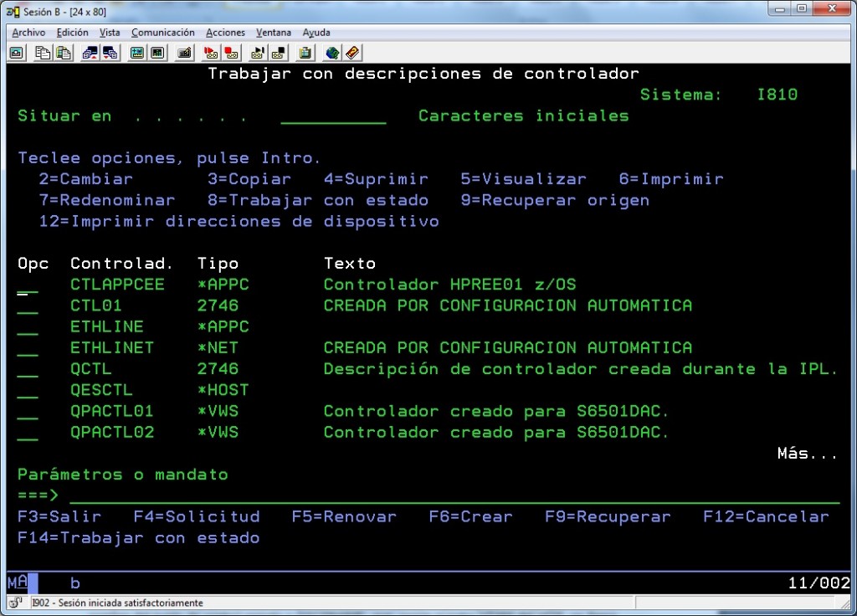Open the Ayuda menu
Screen dimensions: 857x616
coord(316,33)
